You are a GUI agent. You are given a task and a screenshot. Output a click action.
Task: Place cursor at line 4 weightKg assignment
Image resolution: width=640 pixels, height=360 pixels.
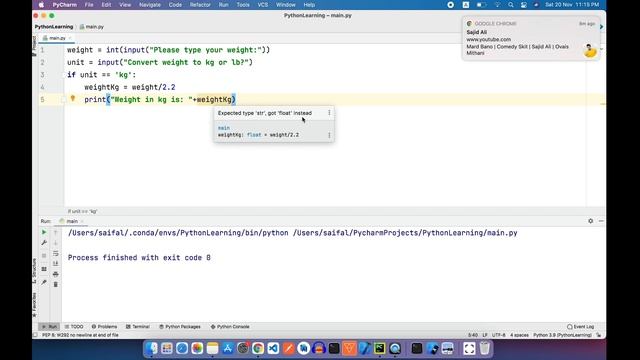[x=129, y=87]
